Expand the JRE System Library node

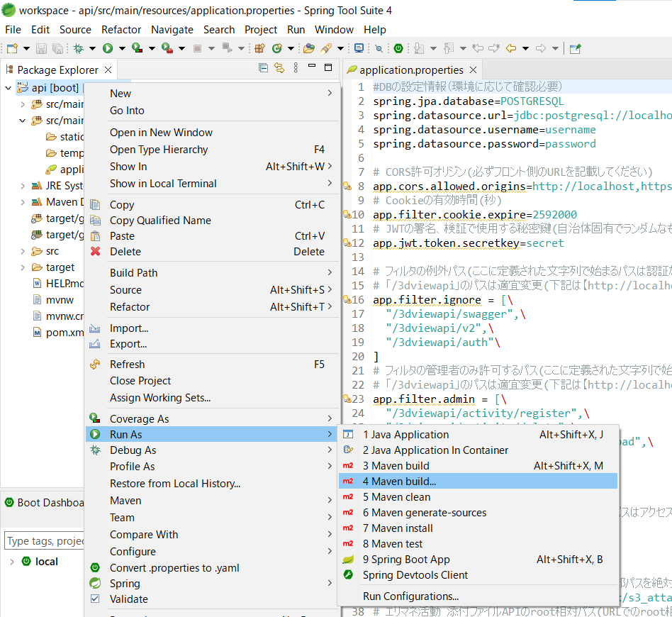click(x=23, y=186)
